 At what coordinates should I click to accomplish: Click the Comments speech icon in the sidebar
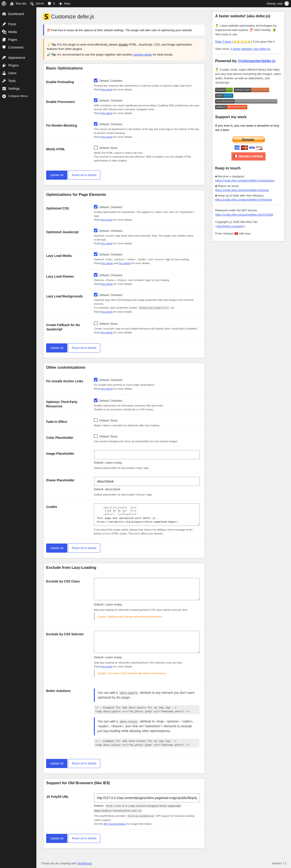point(4,48)
